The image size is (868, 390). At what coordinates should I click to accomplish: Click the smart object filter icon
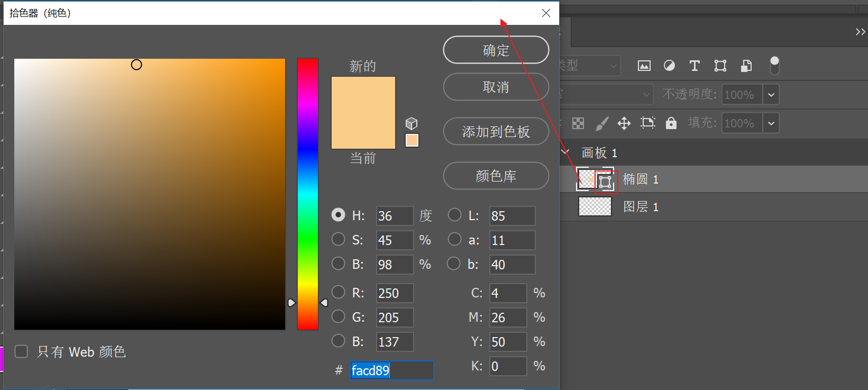click(746, 66)
